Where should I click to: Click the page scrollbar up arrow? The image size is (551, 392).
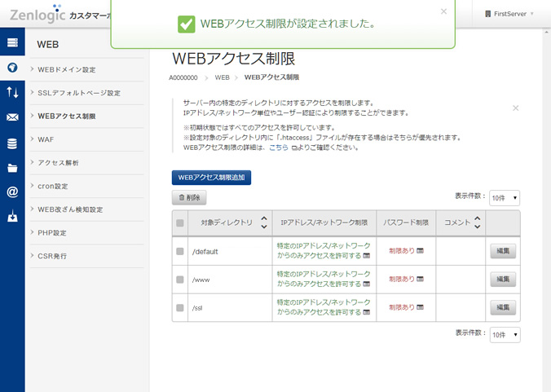(x=547, y=32)
